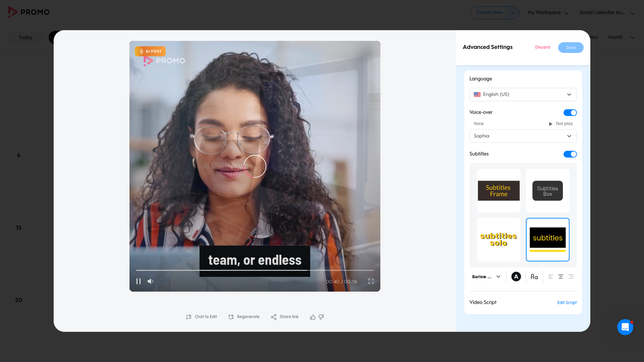
Task: Turn off the Voice-over toggle
Action: 570,113
